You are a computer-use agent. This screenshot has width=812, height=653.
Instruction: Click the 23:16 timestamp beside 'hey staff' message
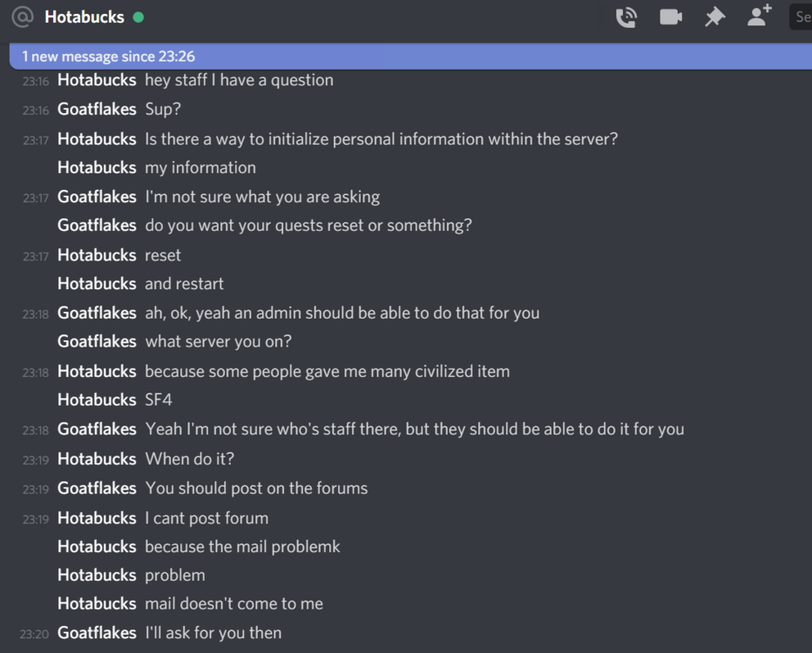[36, 81]
